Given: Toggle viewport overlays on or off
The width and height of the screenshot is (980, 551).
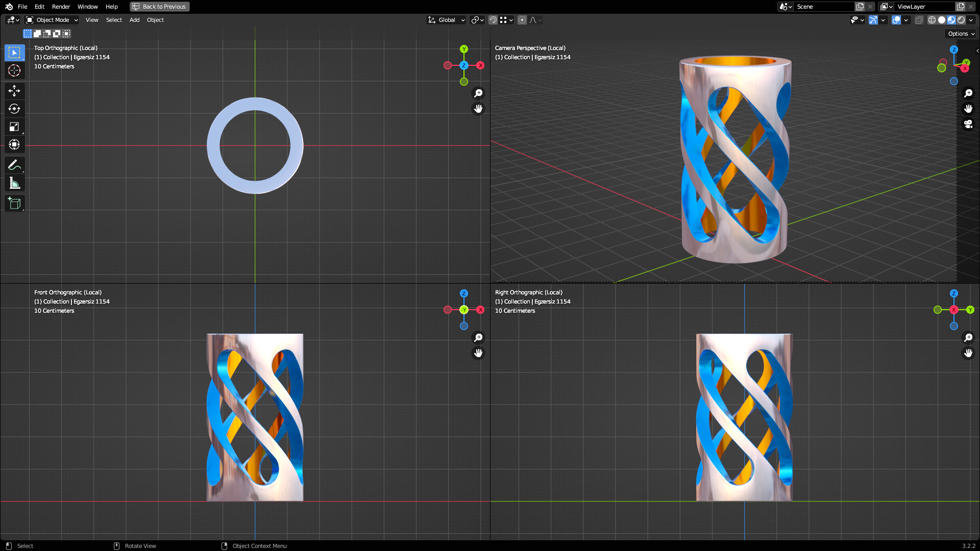Looking at the screenshot, I should (x=896, y=20).
